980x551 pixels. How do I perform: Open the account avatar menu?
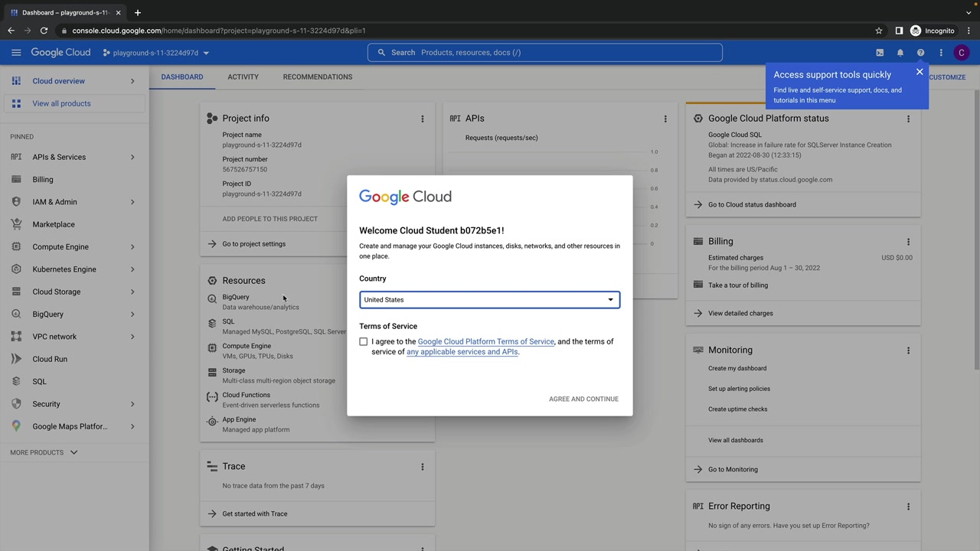click(x=962, y=53)
